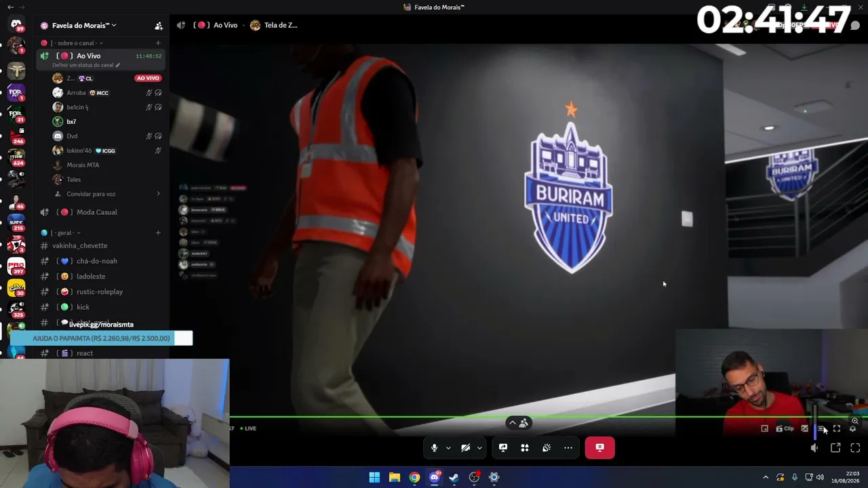Screen dimensions: 868x488
Task: Click the LIVE indicator on stream
Action: (248, 428)
